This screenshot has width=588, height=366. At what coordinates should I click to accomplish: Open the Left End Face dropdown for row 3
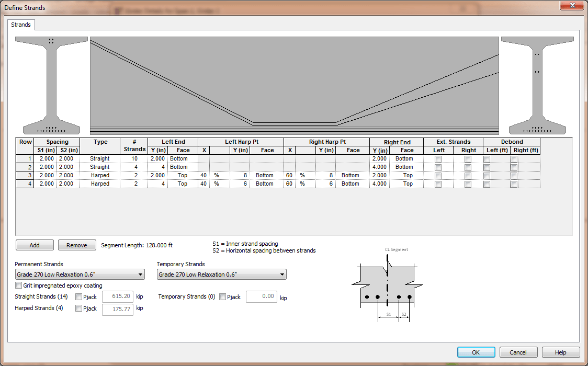pyautogui.click(x=182, y=175)
